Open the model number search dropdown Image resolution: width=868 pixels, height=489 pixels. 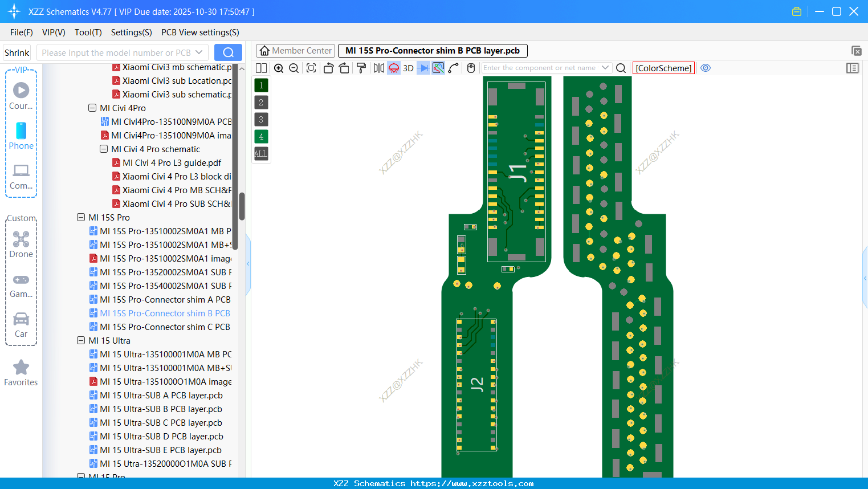pyautogui.click(x=199, y=52)
